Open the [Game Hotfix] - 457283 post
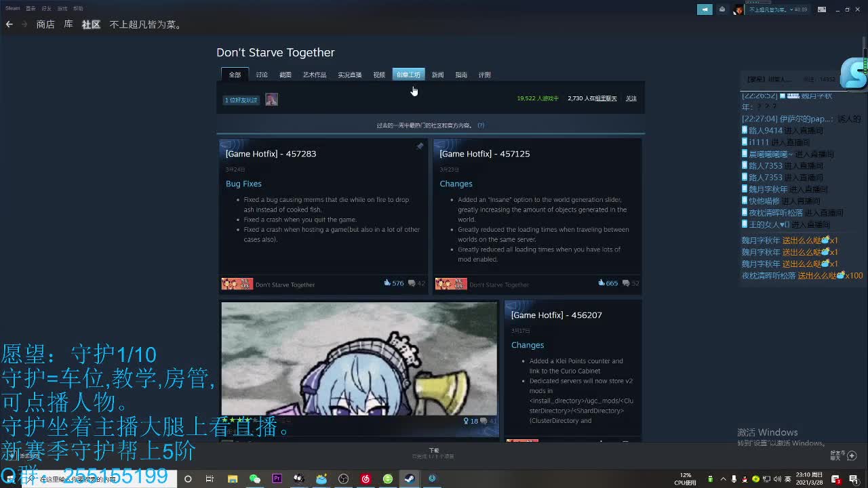Viewport: 868px width, 488px height. (271, 154)
